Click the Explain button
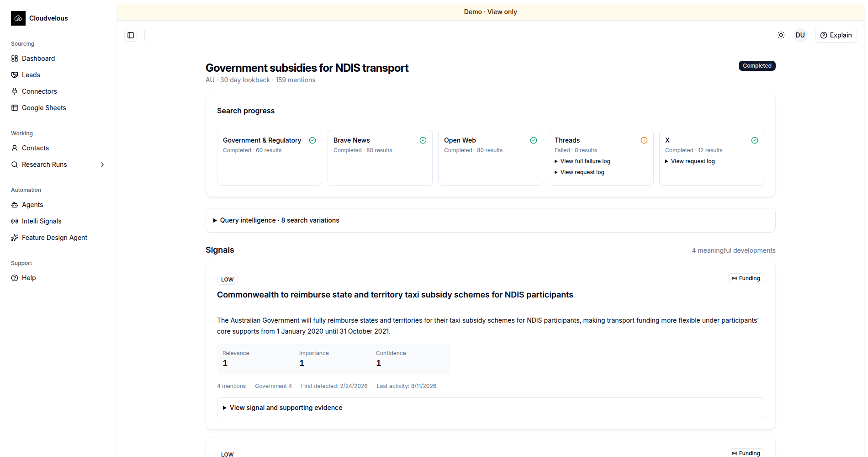This screenshot has height=457, width=868. pos(836,35)
